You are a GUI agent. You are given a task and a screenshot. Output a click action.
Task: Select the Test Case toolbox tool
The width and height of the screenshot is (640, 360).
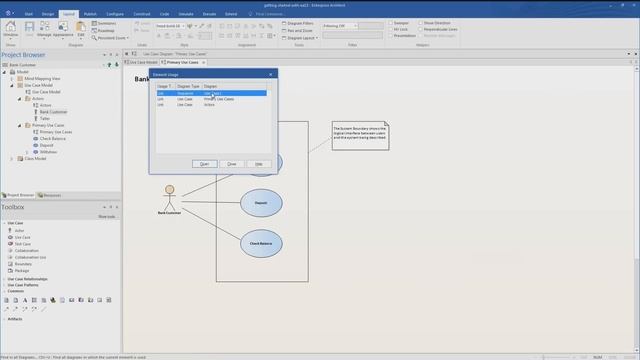(19, 244)
